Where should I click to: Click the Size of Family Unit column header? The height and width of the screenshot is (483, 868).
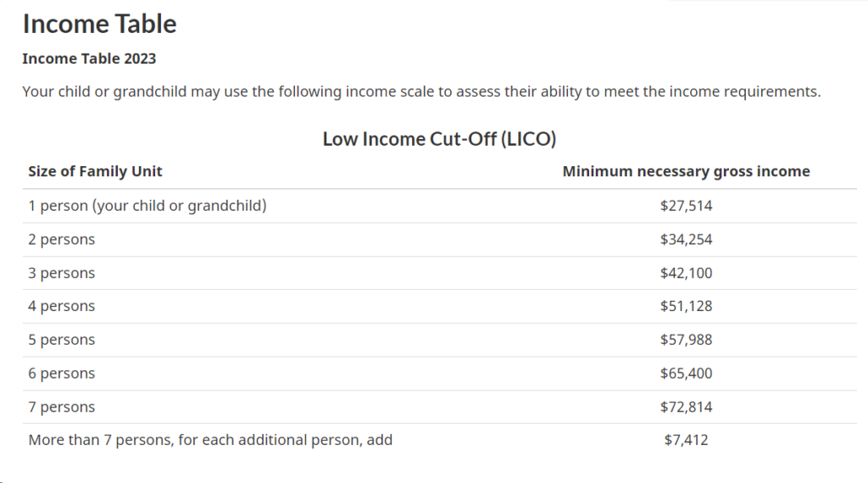[95, 171]
